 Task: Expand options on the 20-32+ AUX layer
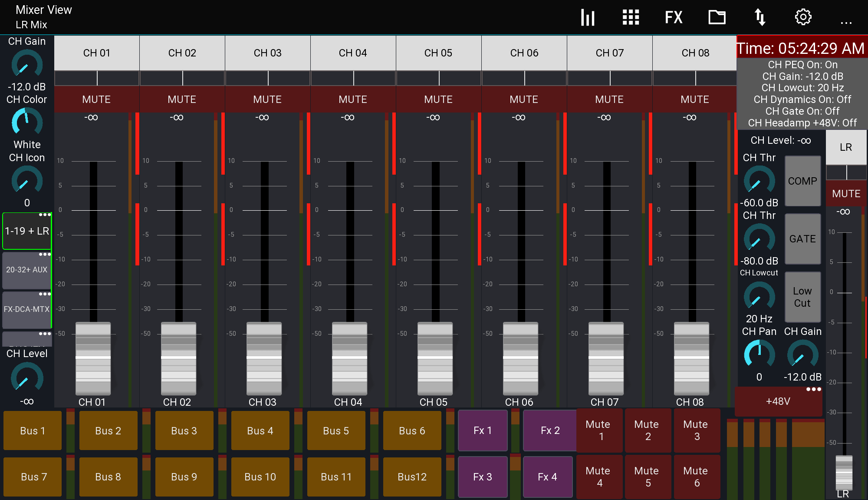[x=44, y=254]
